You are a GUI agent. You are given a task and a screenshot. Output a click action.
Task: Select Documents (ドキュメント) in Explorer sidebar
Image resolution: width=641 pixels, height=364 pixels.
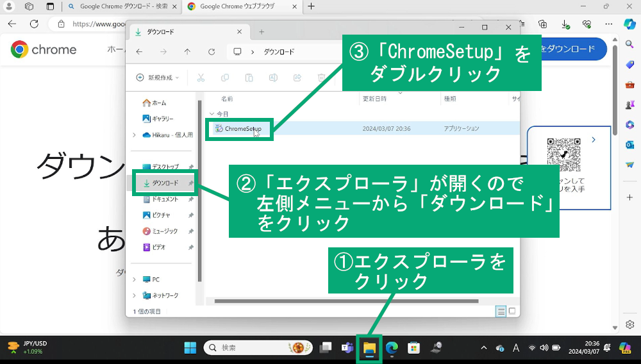tap(160, 199)
